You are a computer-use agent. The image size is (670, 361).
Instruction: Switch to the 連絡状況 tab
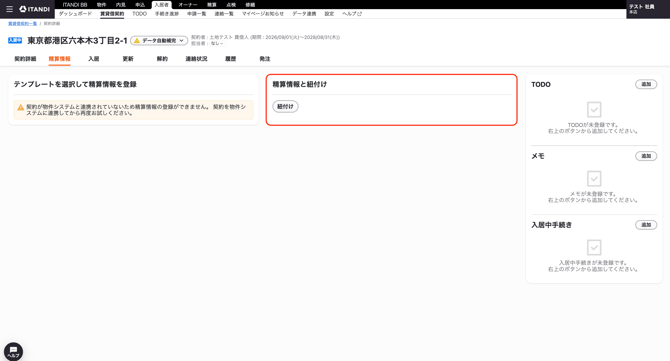(196, 59)
